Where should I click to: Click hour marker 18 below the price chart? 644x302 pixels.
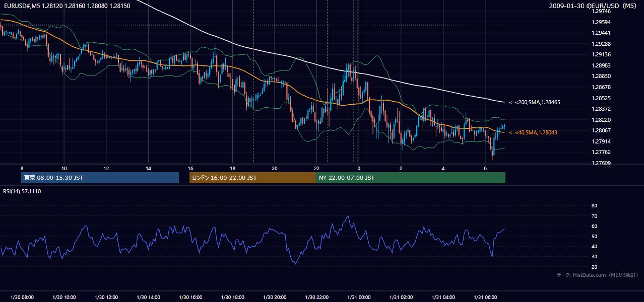232,168
